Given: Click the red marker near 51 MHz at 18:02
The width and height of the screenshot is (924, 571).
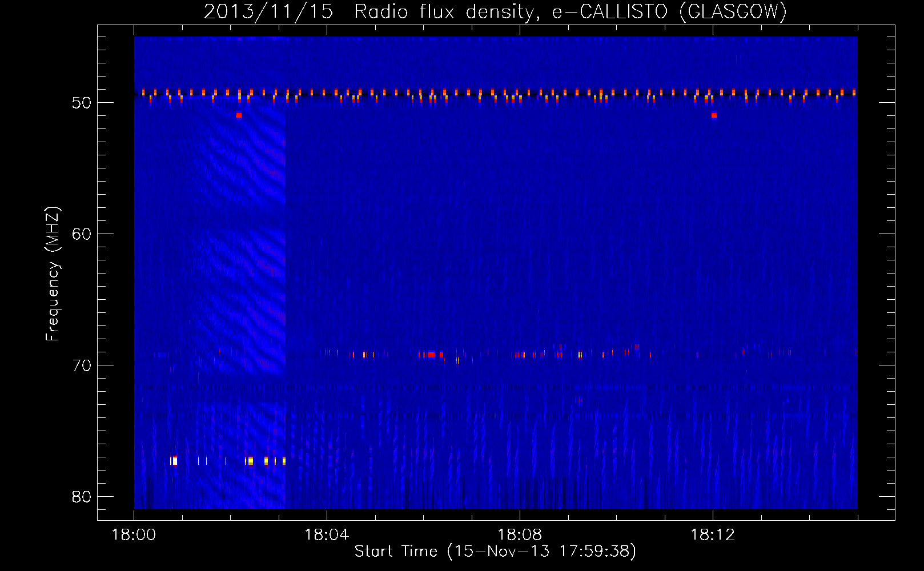Looking at the screenshot, I should [239, 115].
